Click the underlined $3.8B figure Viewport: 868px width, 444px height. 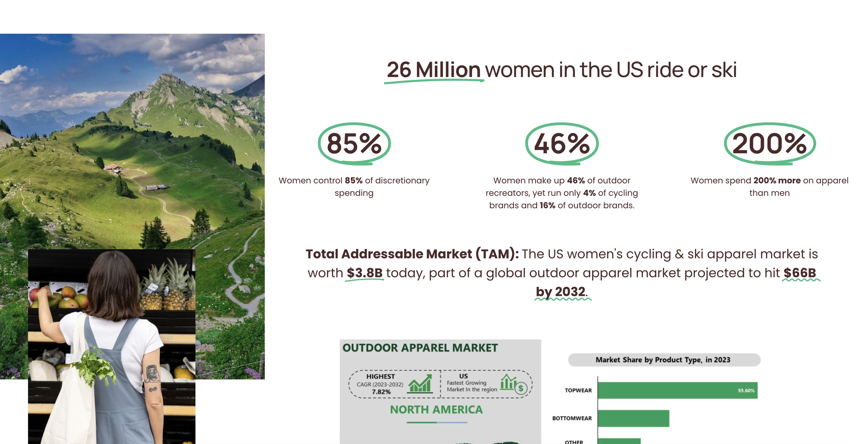click(x=364, y=273)
